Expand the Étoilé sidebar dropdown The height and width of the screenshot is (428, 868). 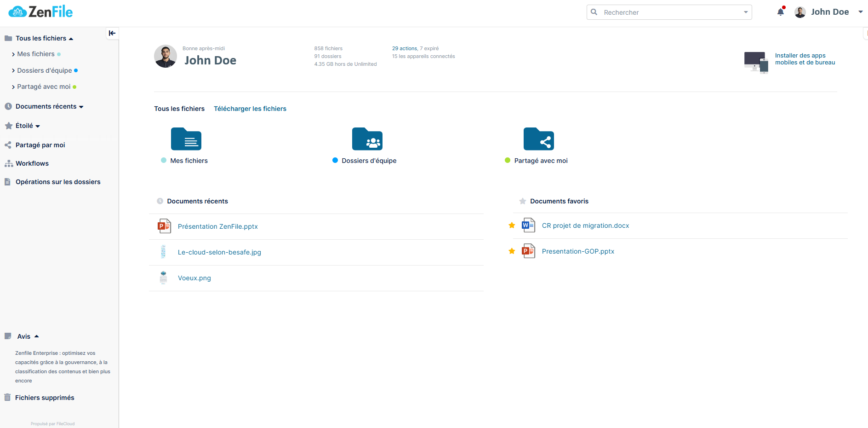[x=38, y=126]
